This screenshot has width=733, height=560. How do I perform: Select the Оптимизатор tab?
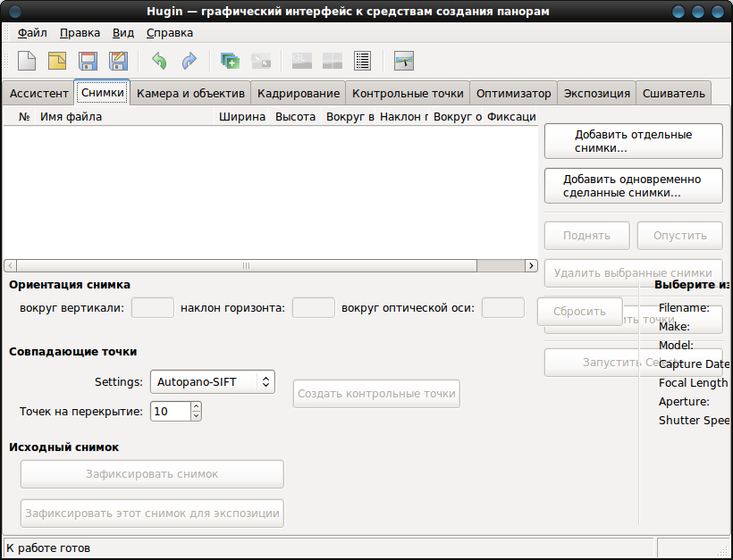pos(513,94)
